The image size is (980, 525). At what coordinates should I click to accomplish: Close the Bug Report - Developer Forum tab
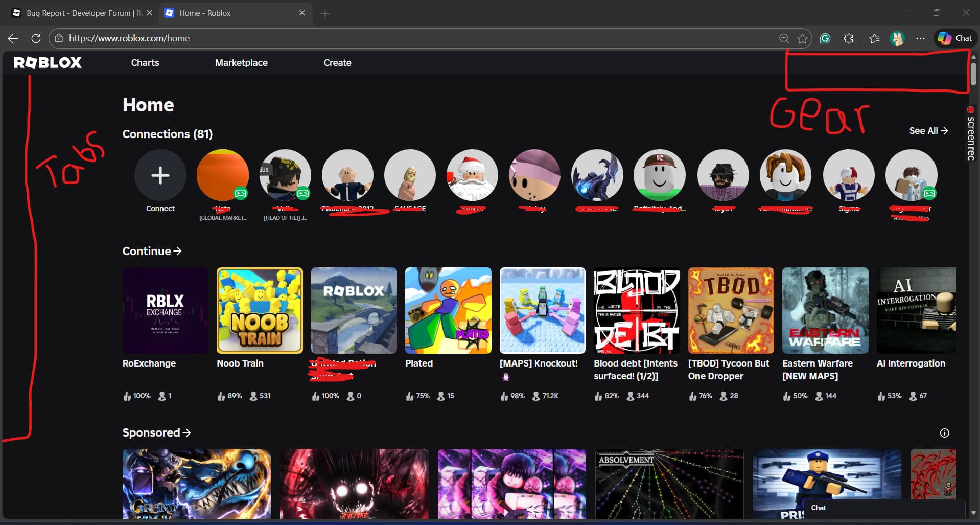point(149,13)
